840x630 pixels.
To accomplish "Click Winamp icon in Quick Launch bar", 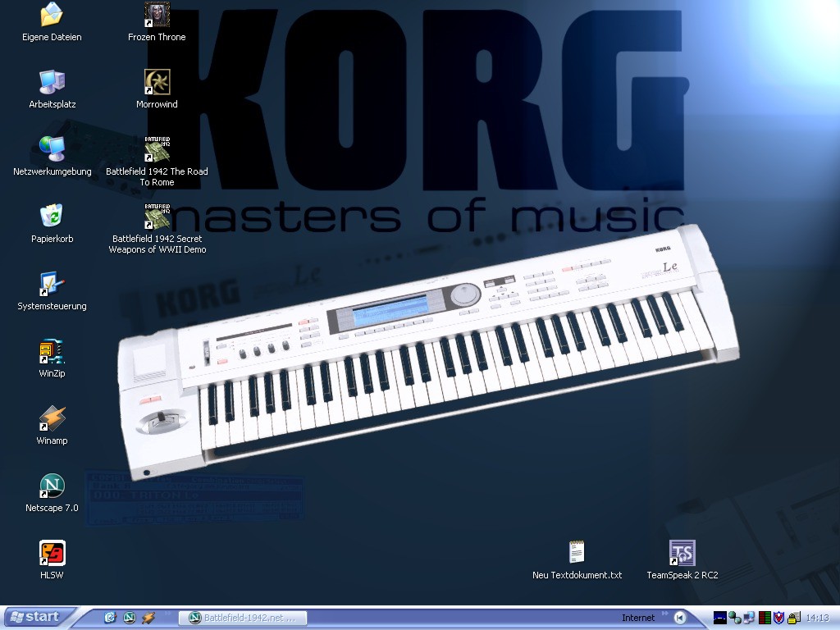I will click(x=148, y=618).
